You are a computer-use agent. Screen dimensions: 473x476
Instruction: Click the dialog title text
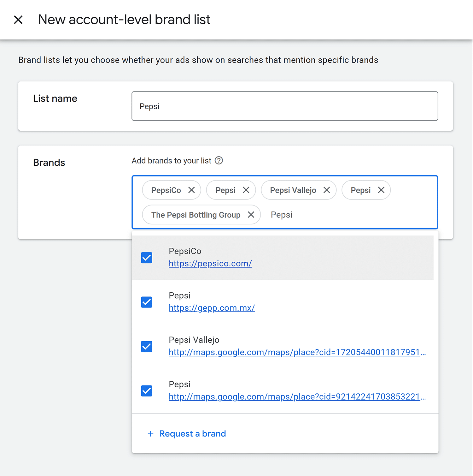124,20
